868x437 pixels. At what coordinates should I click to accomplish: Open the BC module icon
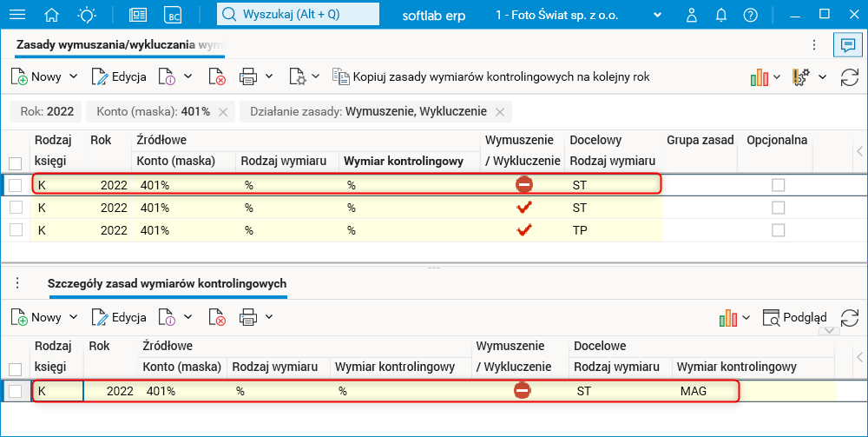[174, 15]
